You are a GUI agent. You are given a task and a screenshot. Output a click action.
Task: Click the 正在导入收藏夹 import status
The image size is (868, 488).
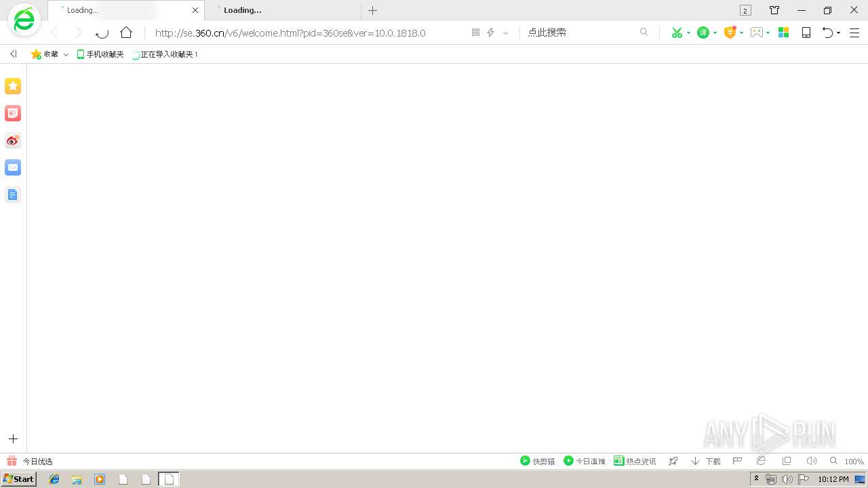[165, 54]
